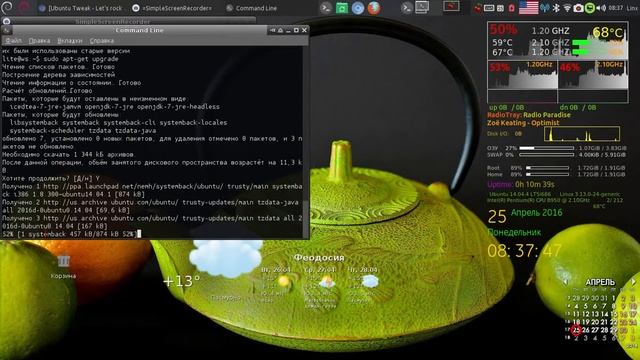The width and height of the screenshot is (640, 360).
Task: Launch Firefox from the panel
Action: [373, 8]
